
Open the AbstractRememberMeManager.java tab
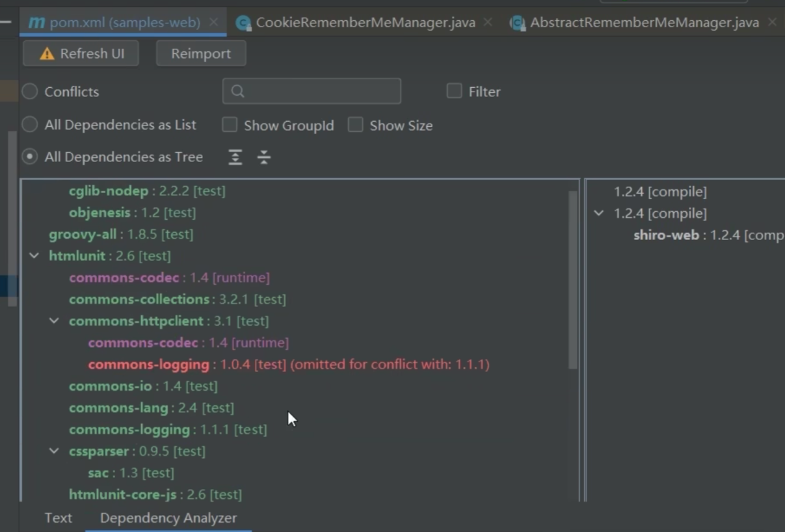tap(644, 23)
